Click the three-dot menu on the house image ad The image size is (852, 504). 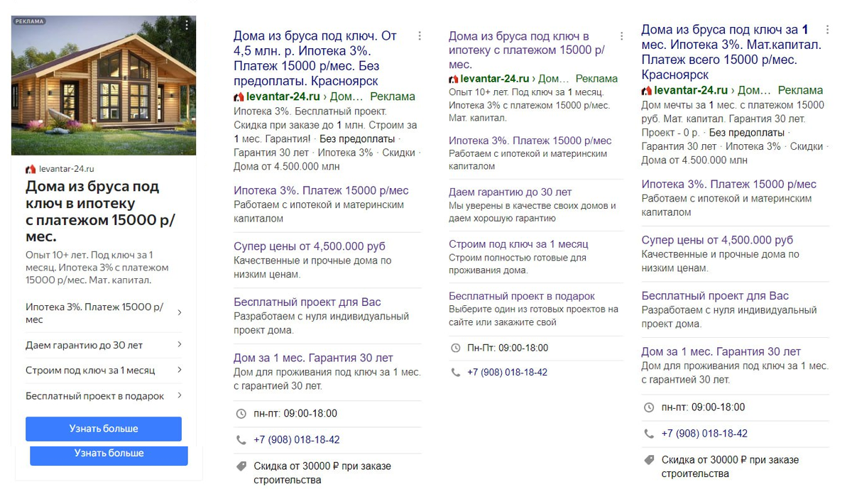[187, 25]
